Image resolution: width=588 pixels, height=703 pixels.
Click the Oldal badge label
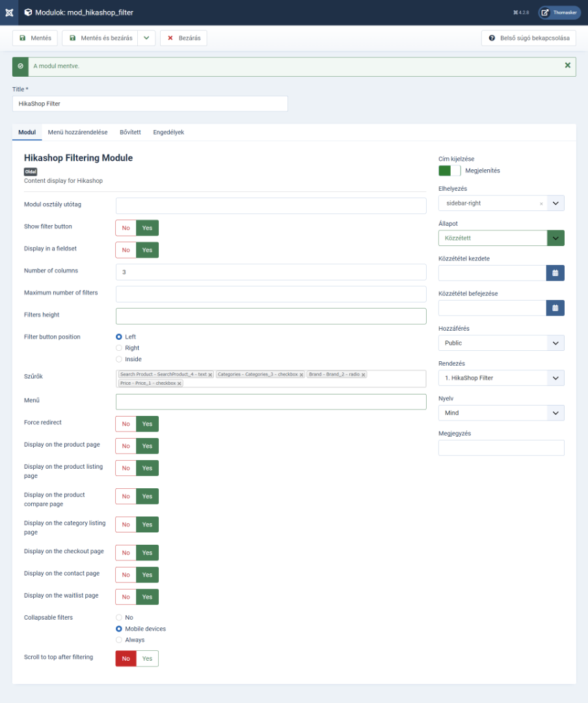31,172
